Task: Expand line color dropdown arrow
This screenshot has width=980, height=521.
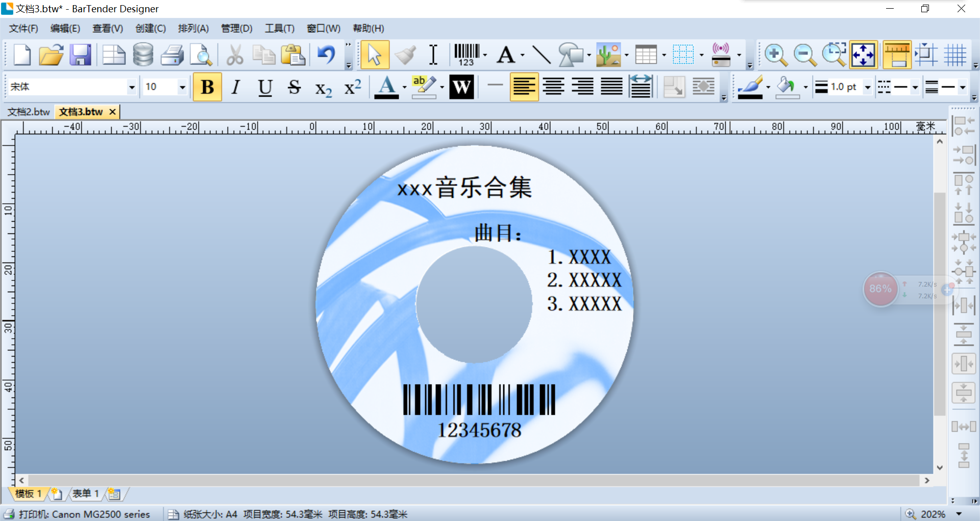Action: tap(768, 87)
